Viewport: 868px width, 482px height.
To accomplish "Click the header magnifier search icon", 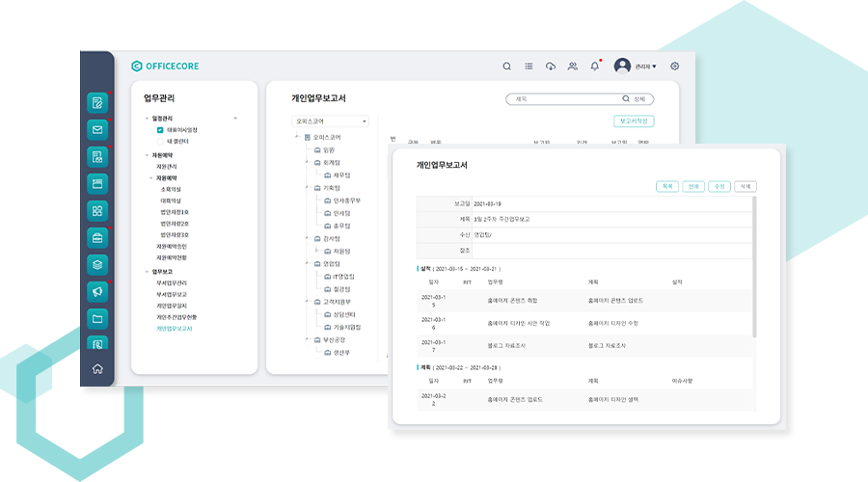I will coord(507,67).
